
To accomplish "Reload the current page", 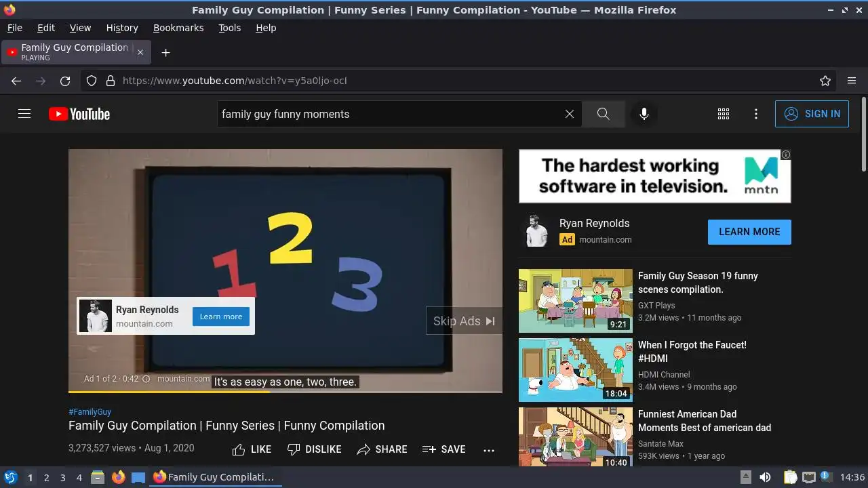I will (65, 81).
